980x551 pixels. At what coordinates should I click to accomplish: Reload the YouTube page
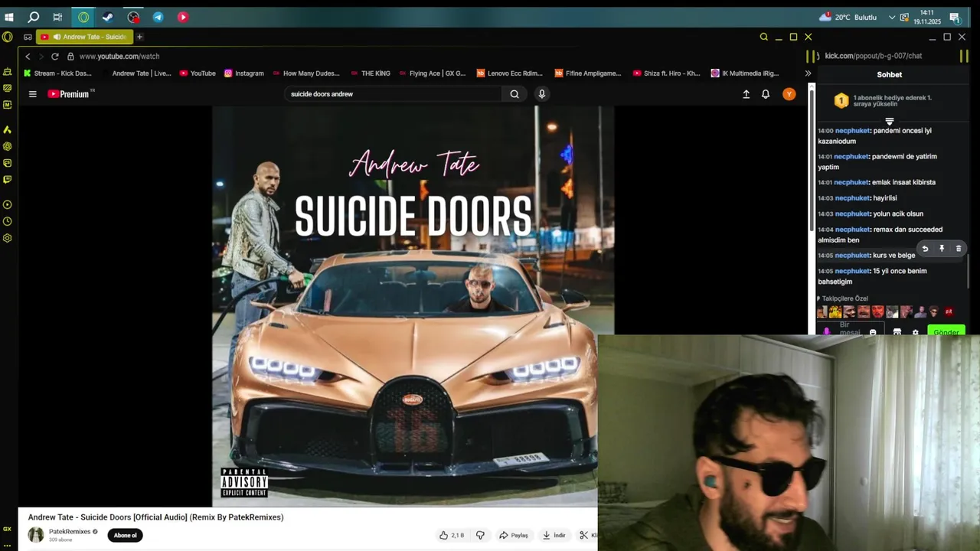tap(55, 57)
